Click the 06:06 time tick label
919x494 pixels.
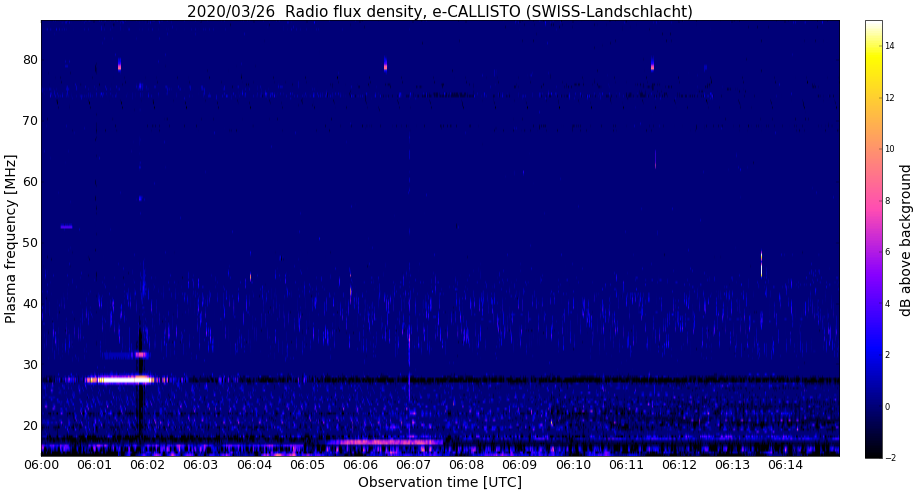tap(360, 465)
